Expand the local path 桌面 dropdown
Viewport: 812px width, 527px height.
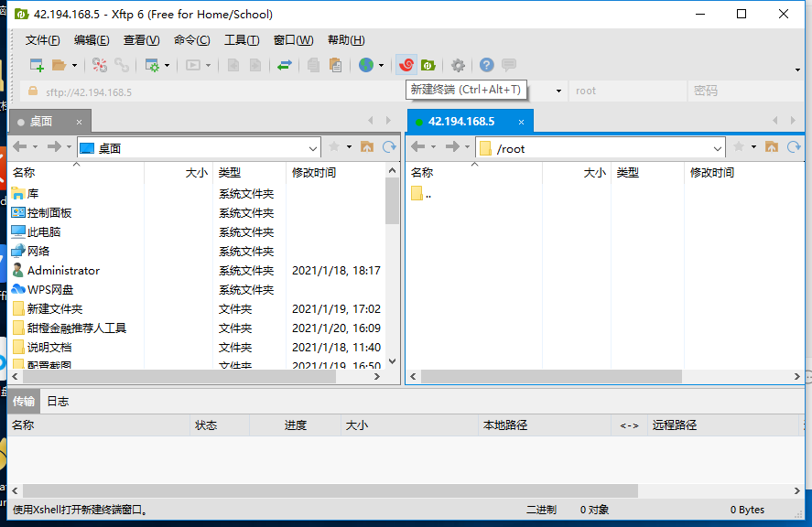[313, 148]
